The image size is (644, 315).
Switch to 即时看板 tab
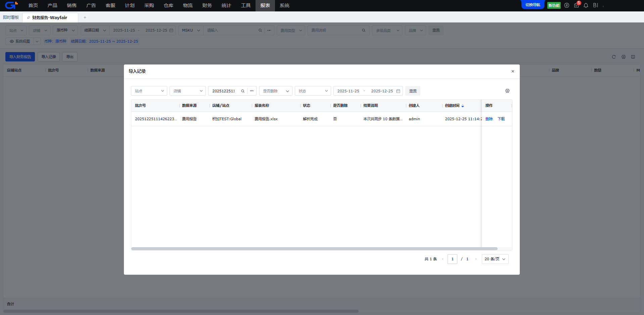[x=11, y=17]
